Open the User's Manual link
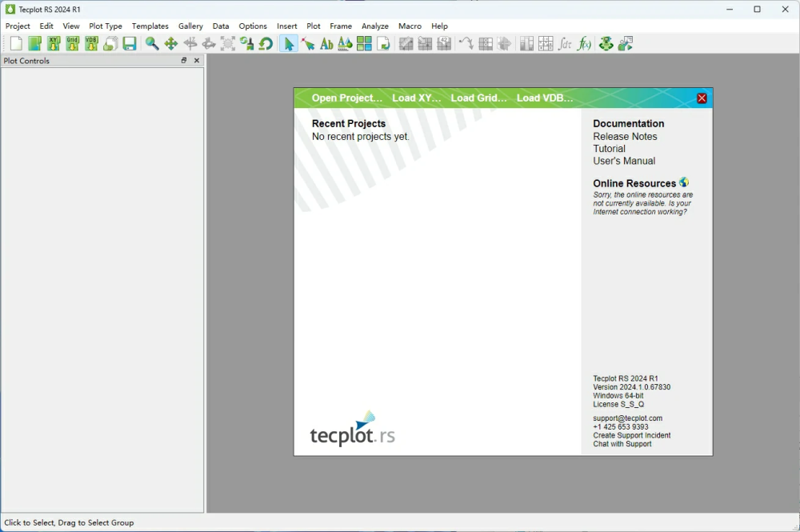 click(x=624, y=161)
